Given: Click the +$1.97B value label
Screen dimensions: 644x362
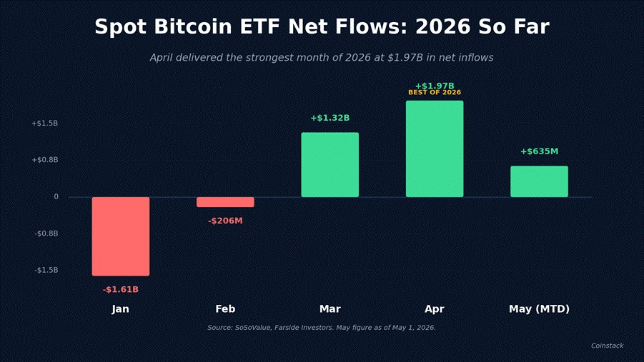Looking at the screenshot, I should tap(435, 86).
